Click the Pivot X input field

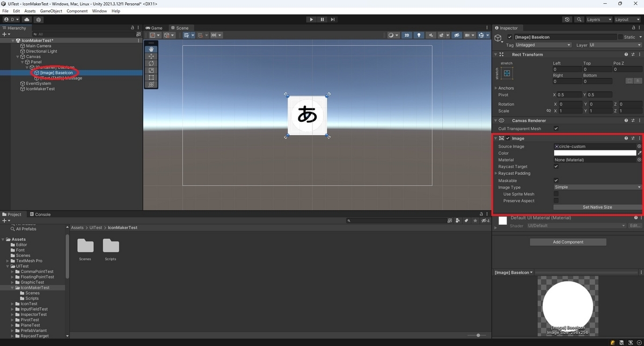(x=570, y=95)
